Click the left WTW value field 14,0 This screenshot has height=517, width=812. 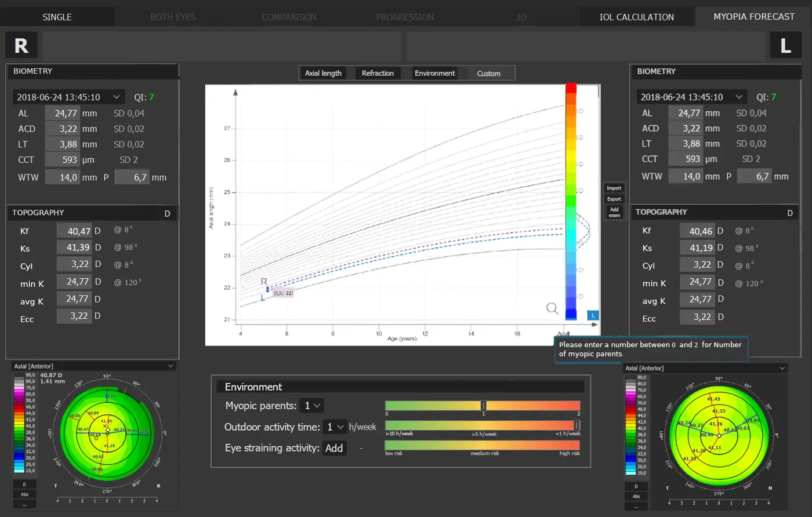coord(63,177)
